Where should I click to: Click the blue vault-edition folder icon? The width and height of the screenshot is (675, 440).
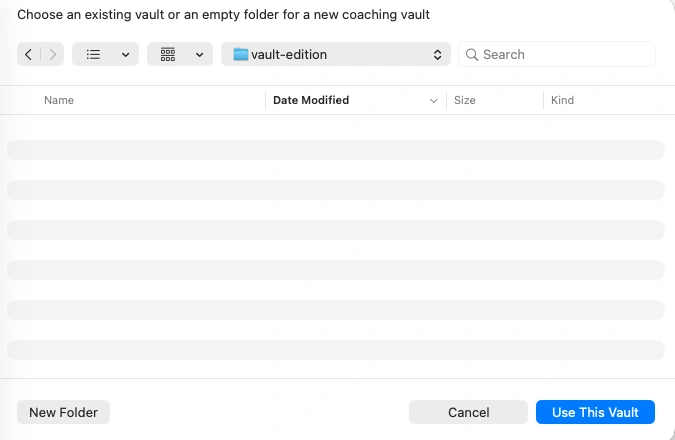click(240, 54)
